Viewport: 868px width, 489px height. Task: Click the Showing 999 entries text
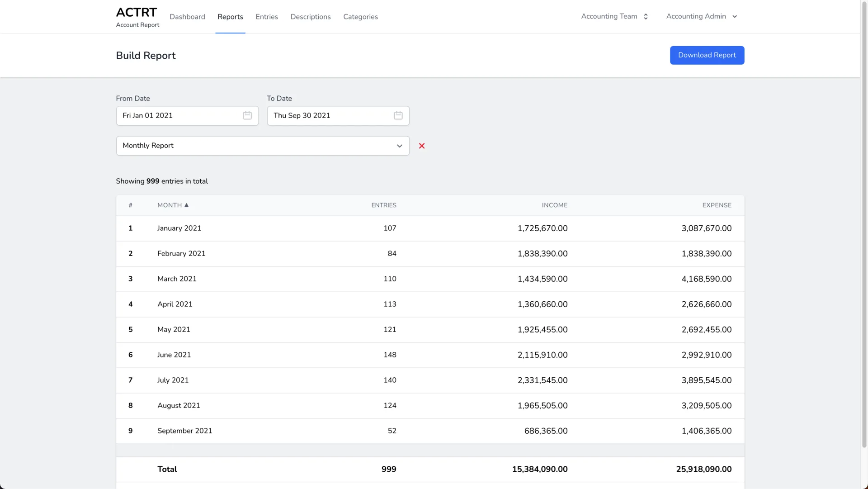pos(162,181)
